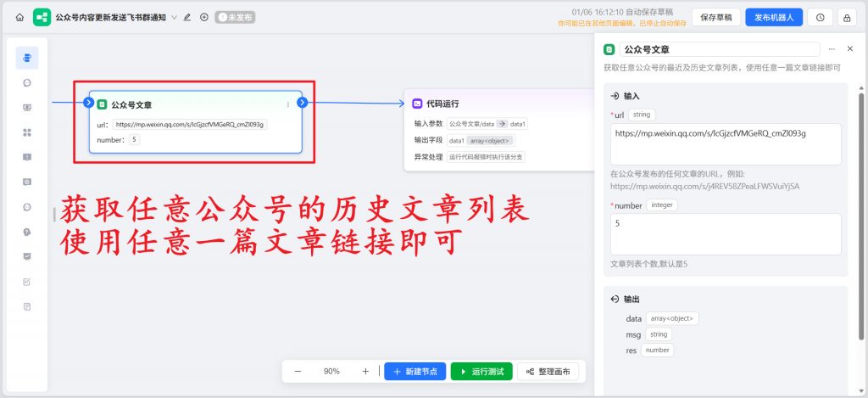Open panel more options ellipsis

pyautogui.click(x=832, y=49)
